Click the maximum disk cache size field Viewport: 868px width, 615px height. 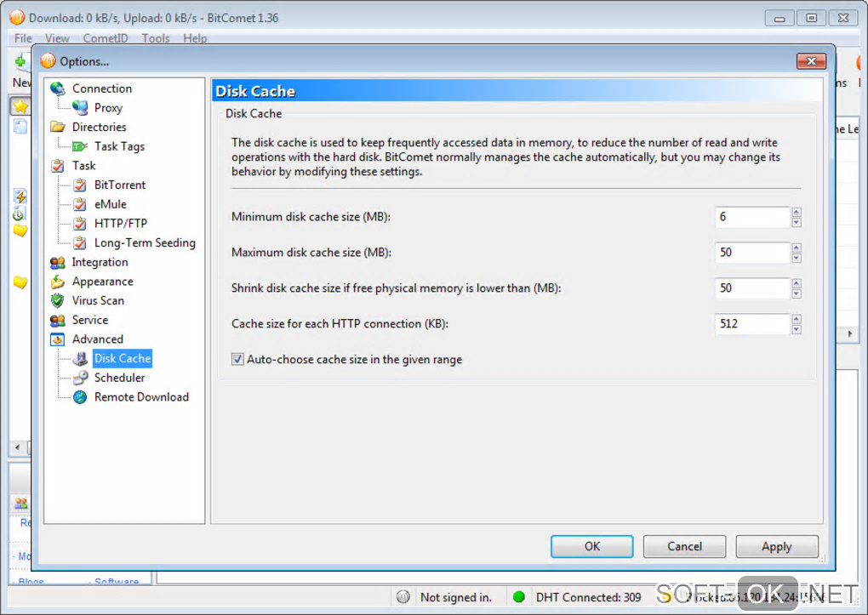(752, 253)
